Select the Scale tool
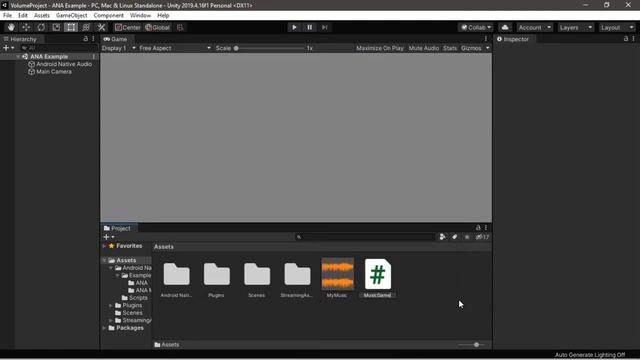Image resolution: width=640 pixels, height=360 pixels. pos(56,27)
